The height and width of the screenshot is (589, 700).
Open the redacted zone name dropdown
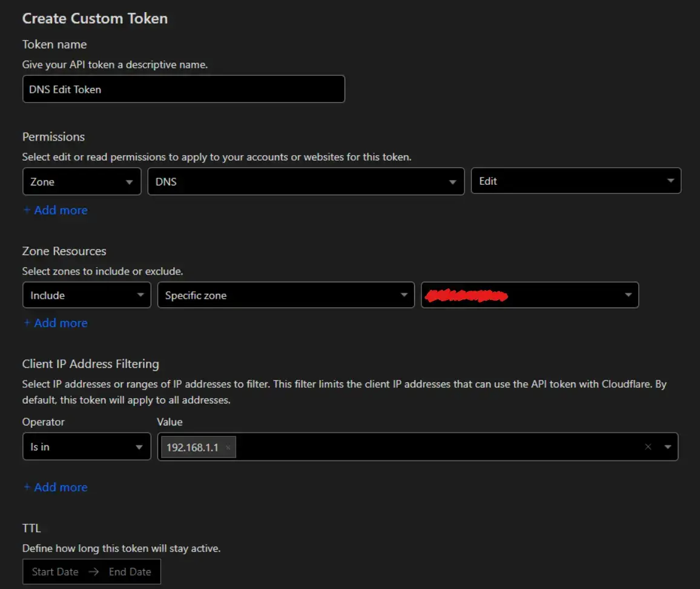[x=529, y=295]
